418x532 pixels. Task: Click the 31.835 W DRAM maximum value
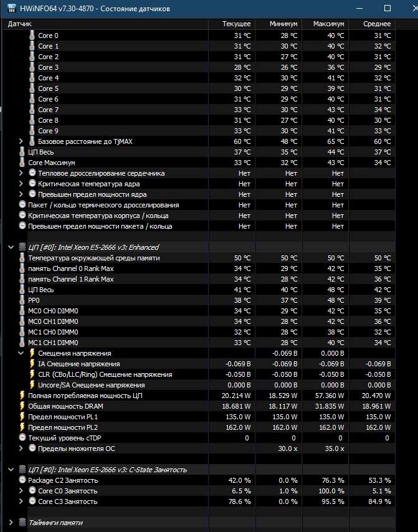pos(330,406)
